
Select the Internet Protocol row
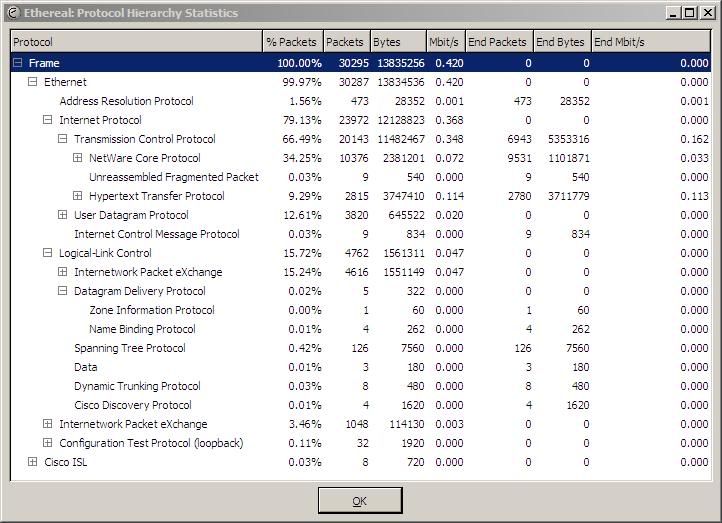coord(361,120)
